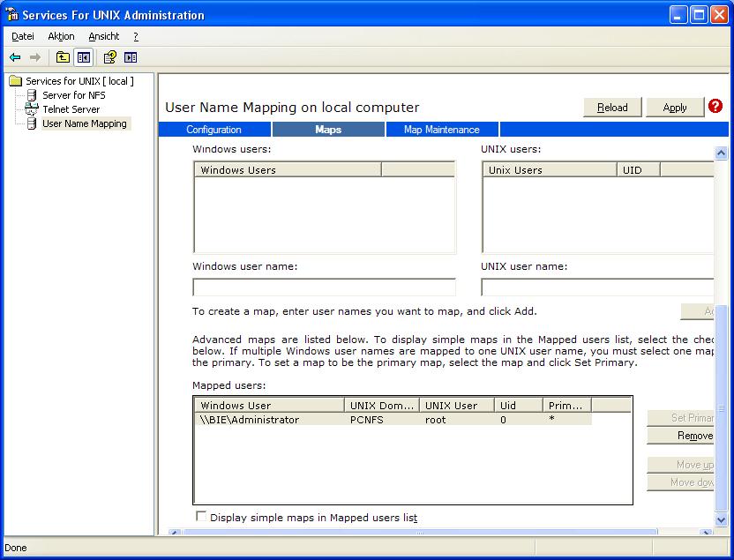Open the Aktion menu
734x560 pixels.
click(61, 36)
